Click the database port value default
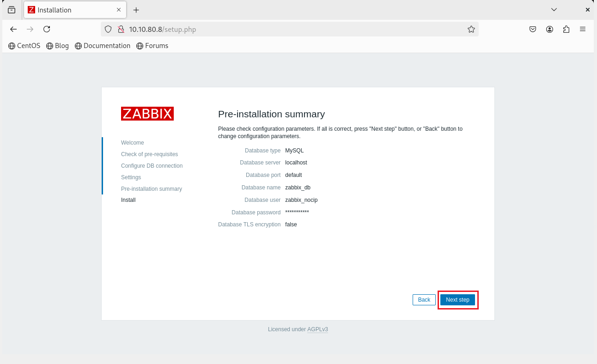 click(x=293, y=175)
